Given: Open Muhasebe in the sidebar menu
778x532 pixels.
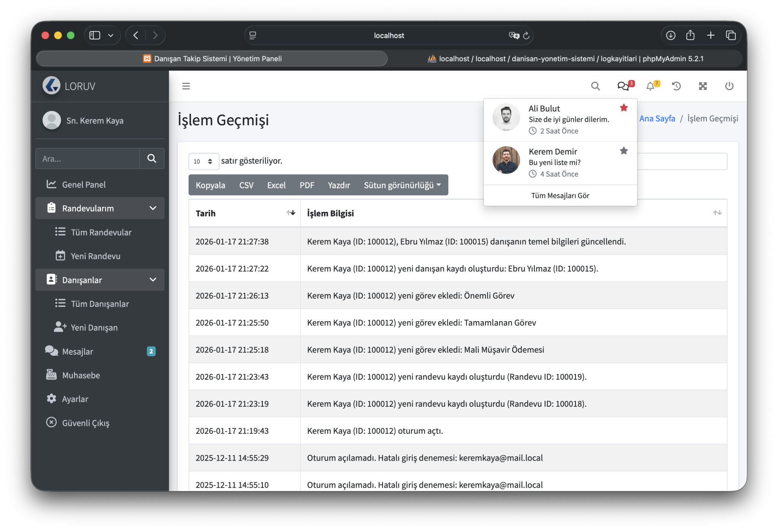Looking at the screenshot, I should [81, 375].
